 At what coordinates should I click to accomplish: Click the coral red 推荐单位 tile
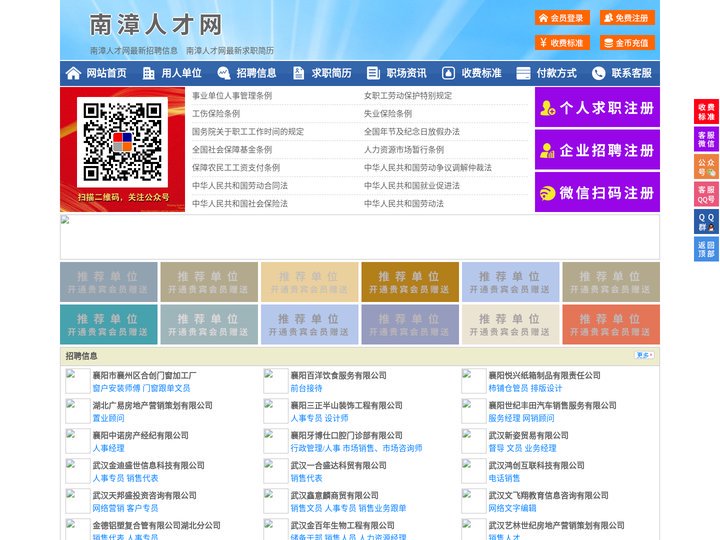coord(611,324)
